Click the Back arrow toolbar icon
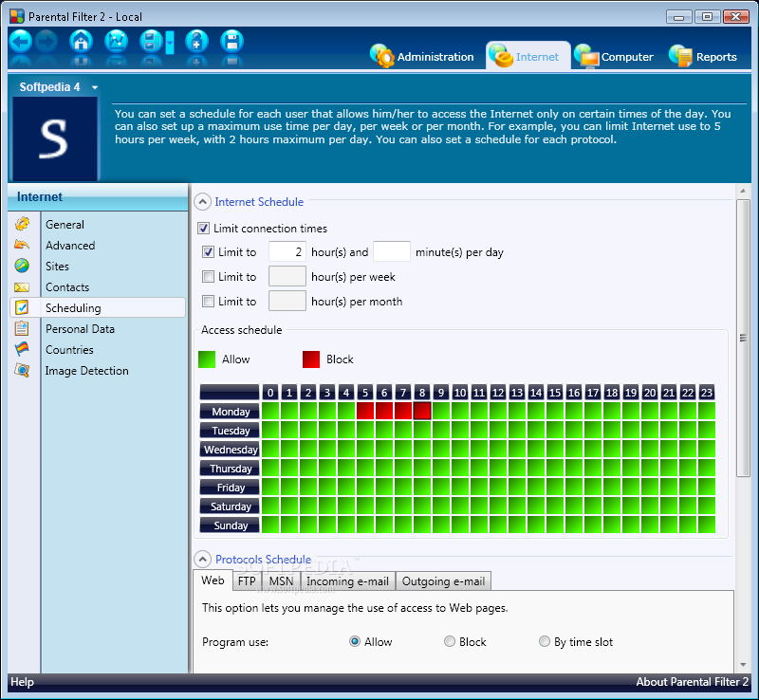The image size is (759, 700). tap(20, 42)
